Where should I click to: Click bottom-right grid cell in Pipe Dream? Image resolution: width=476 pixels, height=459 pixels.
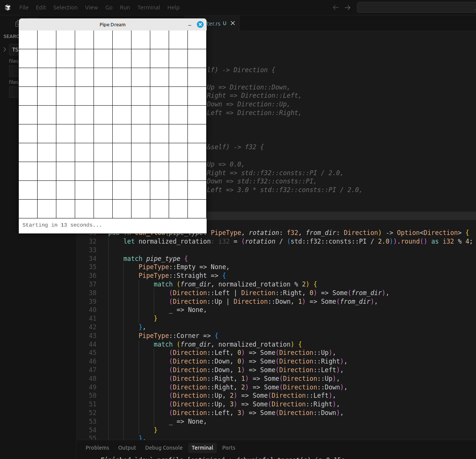[x=197, y=209]
